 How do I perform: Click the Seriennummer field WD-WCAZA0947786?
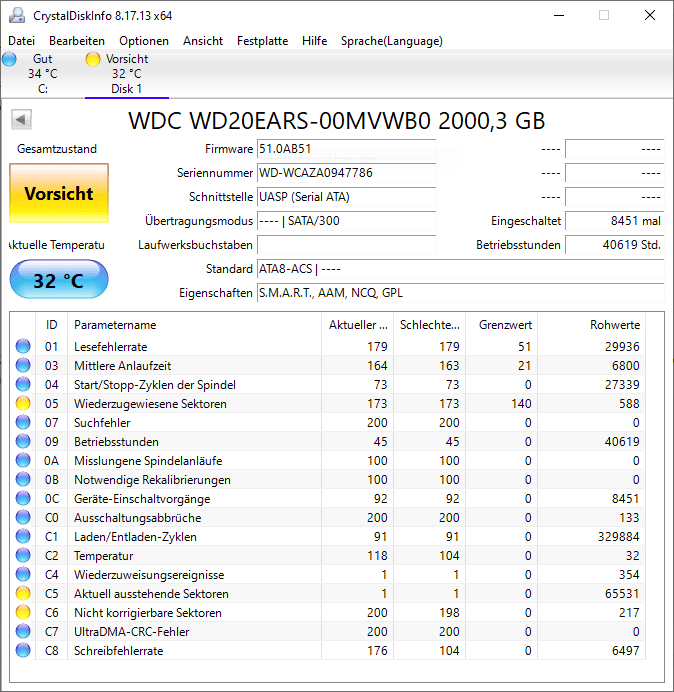[x=346, y=173]
